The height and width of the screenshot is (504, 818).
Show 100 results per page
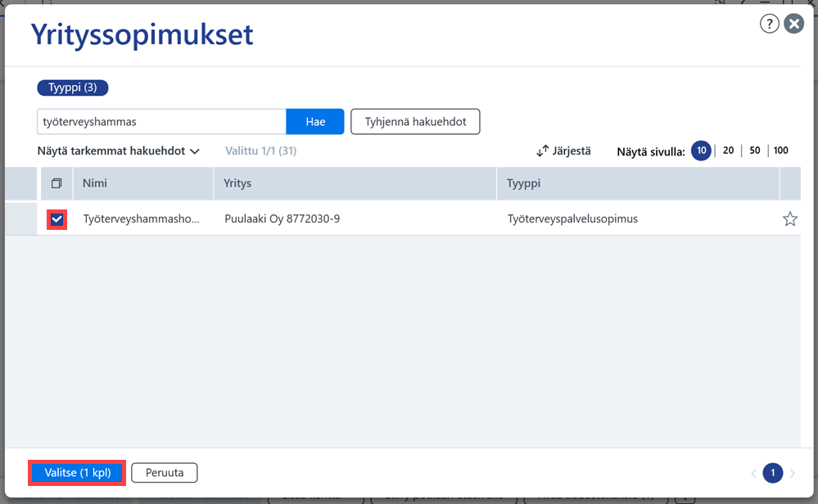780,151
